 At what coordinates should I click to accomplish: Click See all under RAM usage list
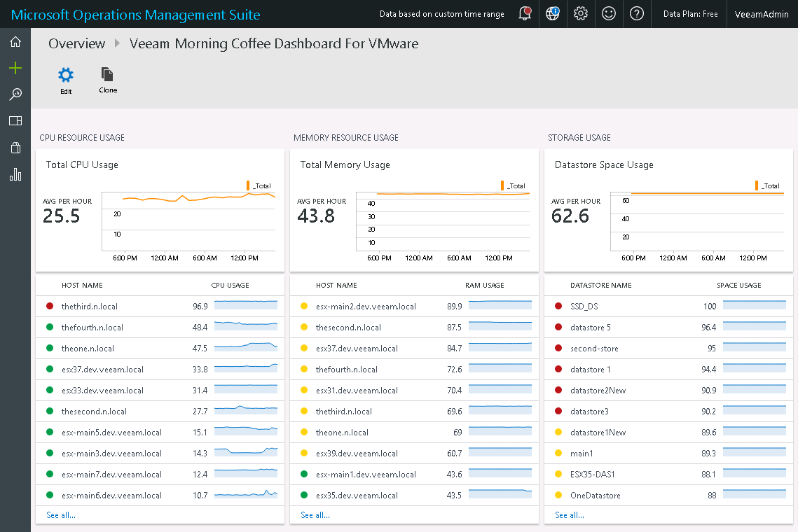click(315, 515)
